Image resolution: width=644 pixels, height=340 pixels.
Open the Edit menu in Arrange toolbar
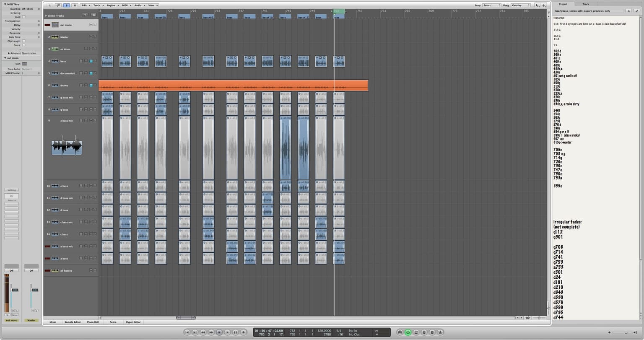[x=86, y=5]
